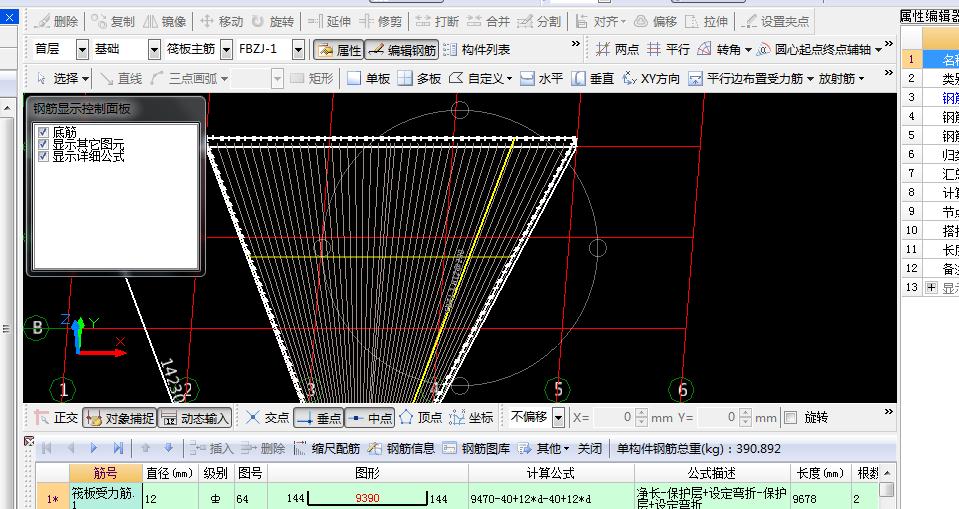Open 圆心起点终点辅轴 menu

coord(820,50)
